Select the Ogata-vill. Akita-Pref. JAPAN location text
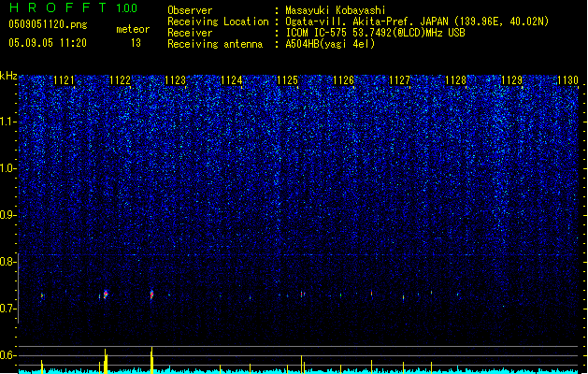 coord(417,22)
